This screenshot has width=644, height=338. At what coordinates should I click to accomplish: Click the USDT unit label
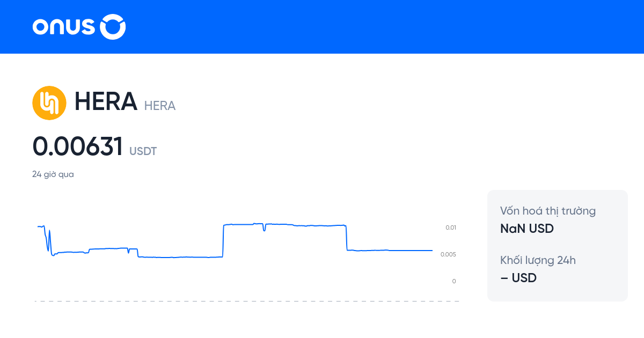pos(143,151)
